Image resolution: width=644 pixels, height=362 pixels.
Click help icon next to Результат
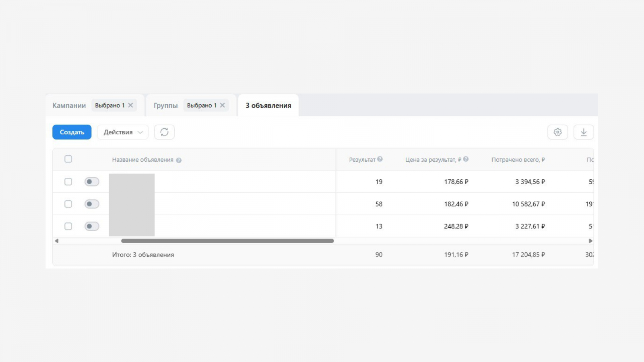click(380, 159)
